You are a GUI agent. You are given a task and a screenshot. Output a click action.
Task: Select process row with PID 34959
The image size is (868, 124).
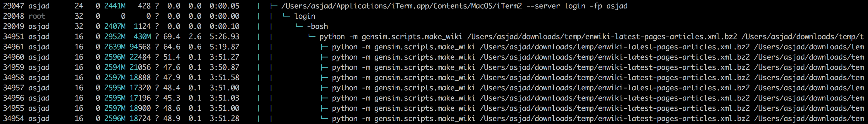click(x=434, y=67)
